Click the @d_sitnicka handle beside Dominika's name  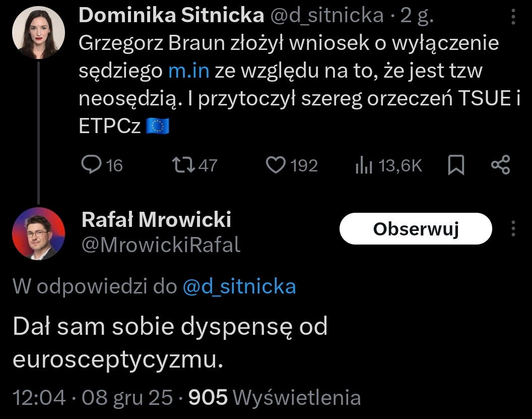(327, 16)
